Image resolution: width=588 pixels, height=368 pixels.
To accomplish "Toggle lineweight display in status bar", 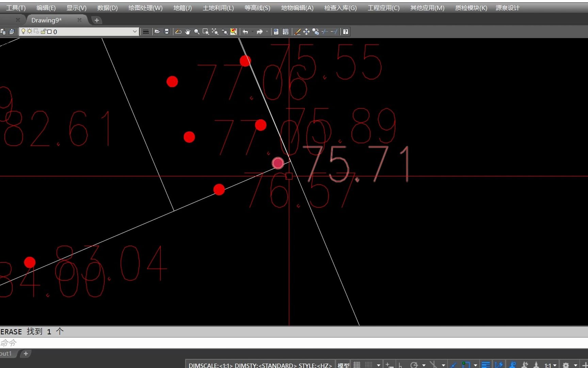I will (x=486, y=365).
